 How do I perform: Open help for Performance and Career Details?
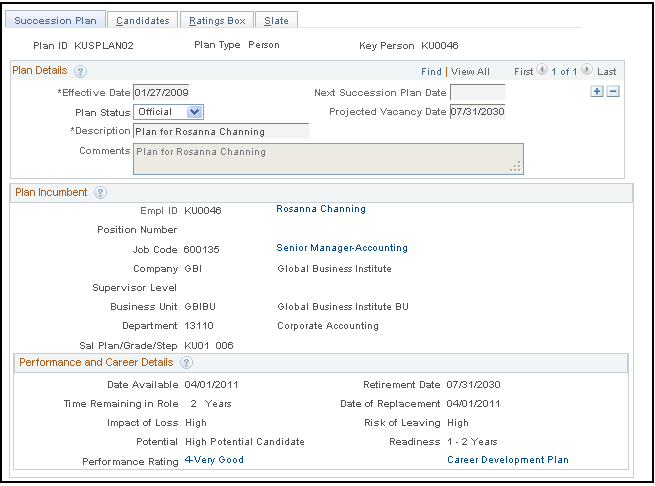point(186,363)
